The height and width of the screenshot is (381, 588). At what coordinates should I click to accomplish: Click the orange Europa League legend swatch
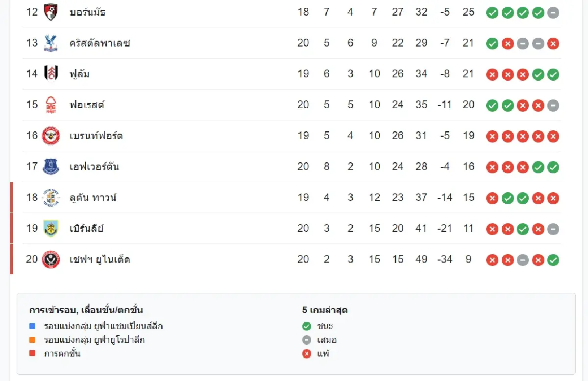click(32, 339)
